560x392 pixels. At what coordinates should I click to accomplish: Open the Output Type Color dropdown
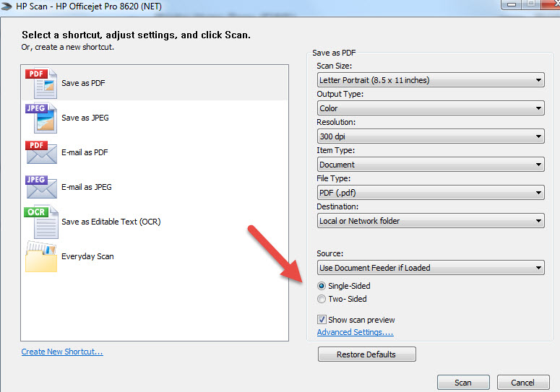pos(431,108)
